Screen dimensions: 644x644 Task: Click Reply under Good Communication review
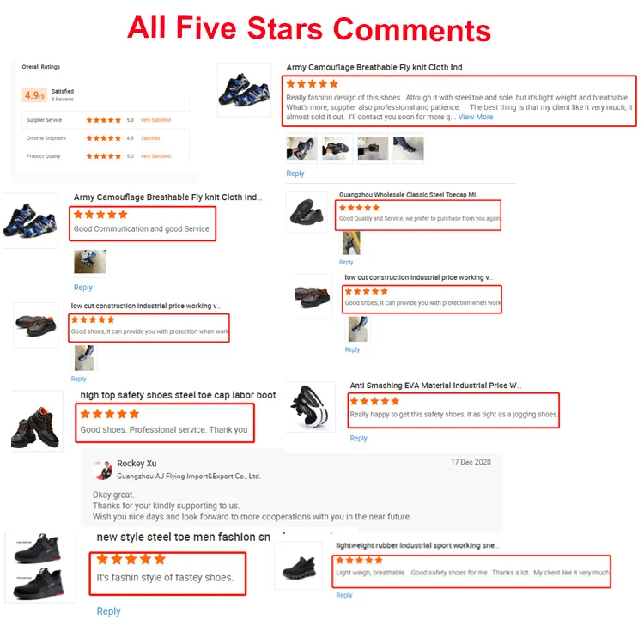[83, 288]
